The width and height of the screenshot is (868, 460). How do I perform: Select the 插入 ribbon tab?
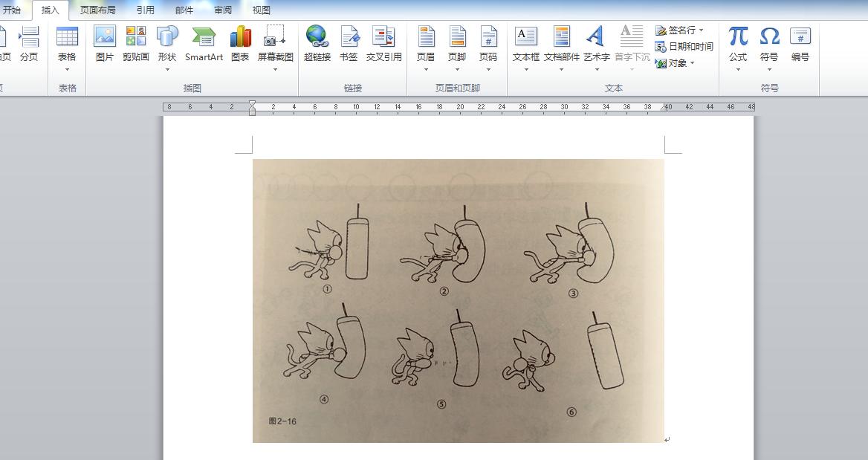tap(51, 10)
